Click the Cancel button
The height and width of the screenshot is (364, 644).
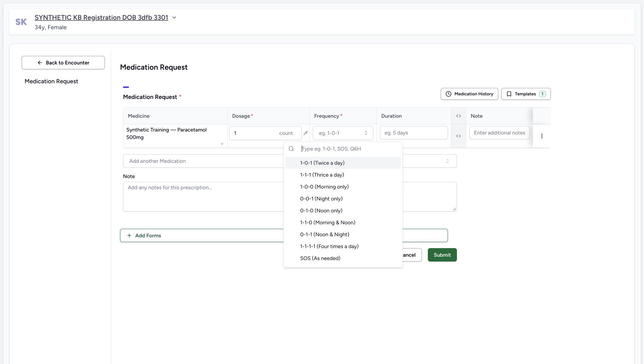point(412,255)
